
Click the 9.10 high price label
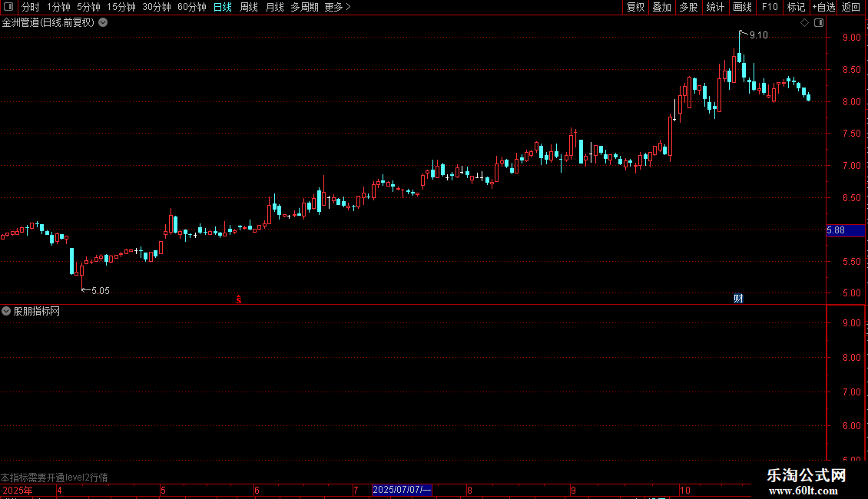[758, 35]
